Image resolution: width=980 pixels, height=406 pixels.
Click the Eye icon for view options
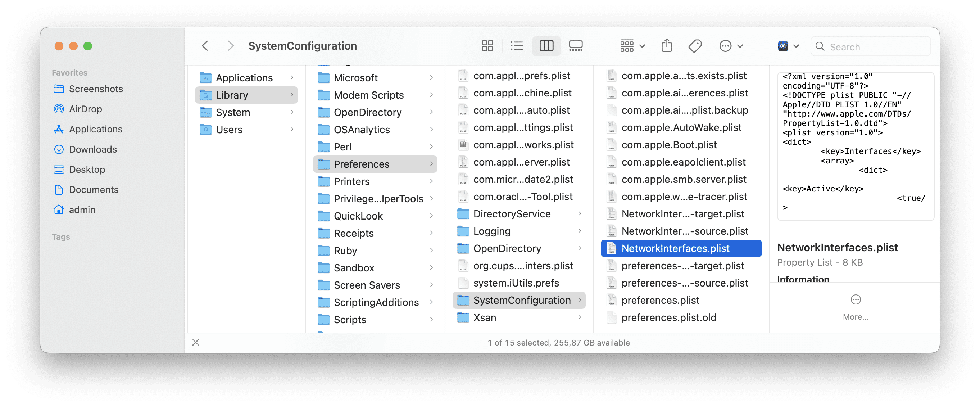[783, 45]
